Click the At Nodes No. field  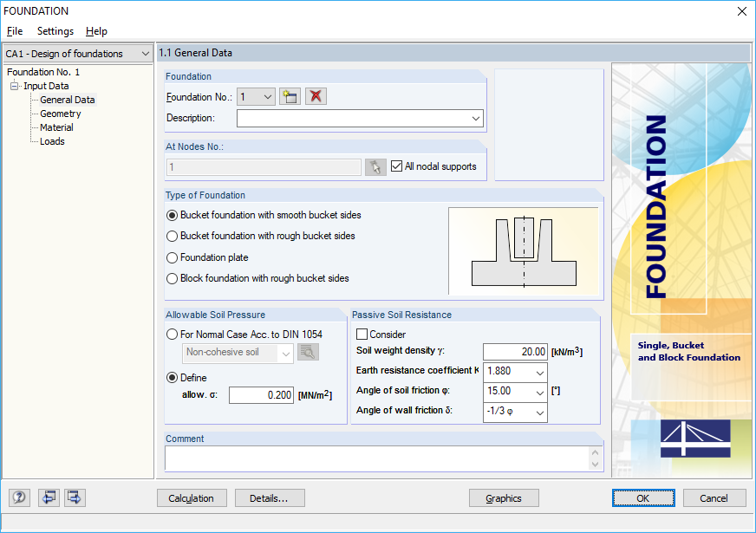coord(264,167)
